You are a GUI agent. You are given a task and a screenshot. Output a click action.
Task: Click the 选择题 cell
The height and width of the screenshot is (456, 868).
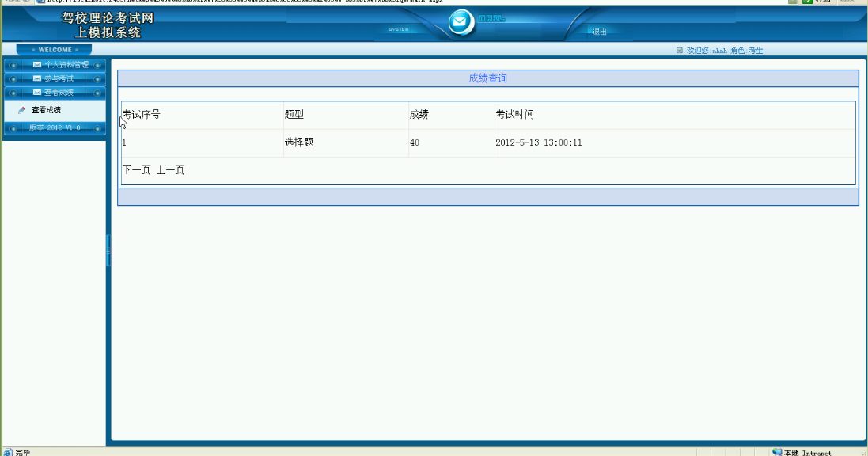click(x=299, y=142)
